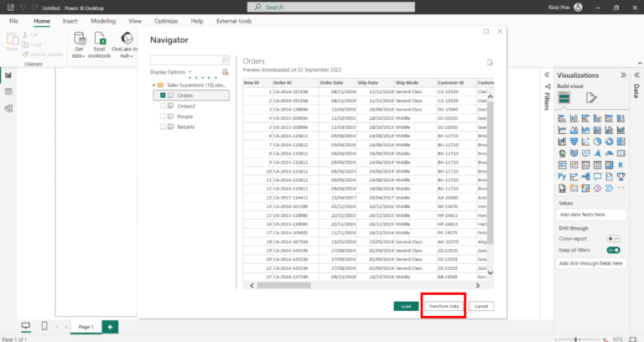This screenshot has width=644, height=342.
Task: Click the user account avatar icon
Action: pyautogui.click(x=578, y=8)
